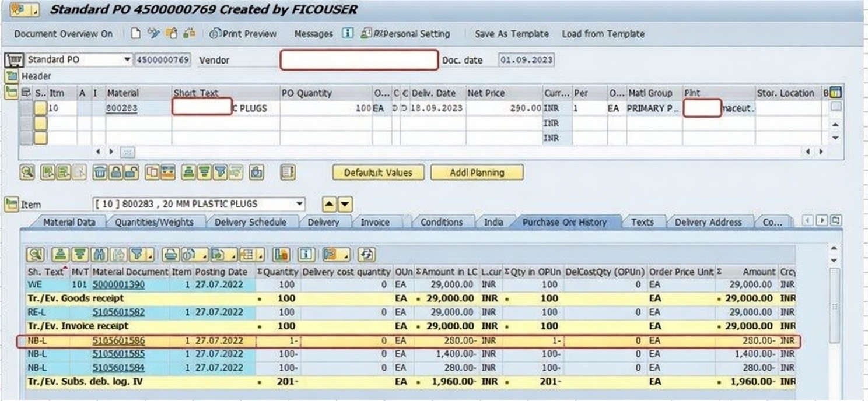The image size is (868, 401).
Task: Expand the Header section
Action: point(11,76)
